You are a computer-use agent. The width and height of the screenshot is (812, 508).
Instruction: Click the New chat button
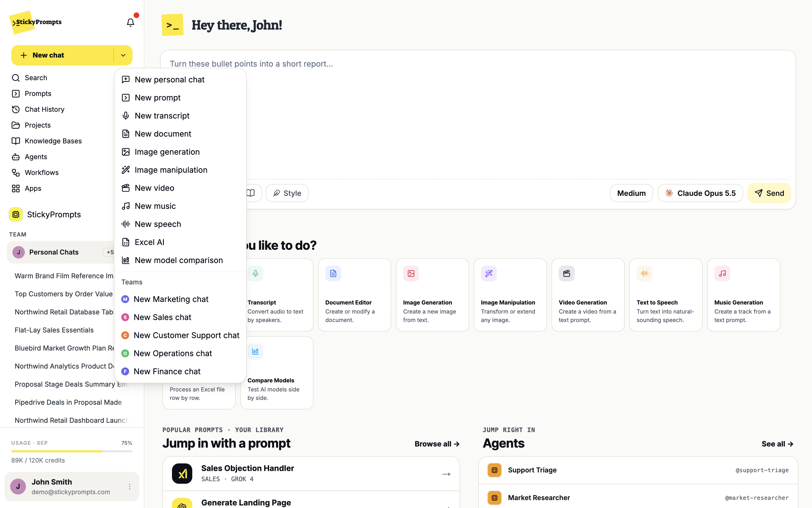point(62,55)
